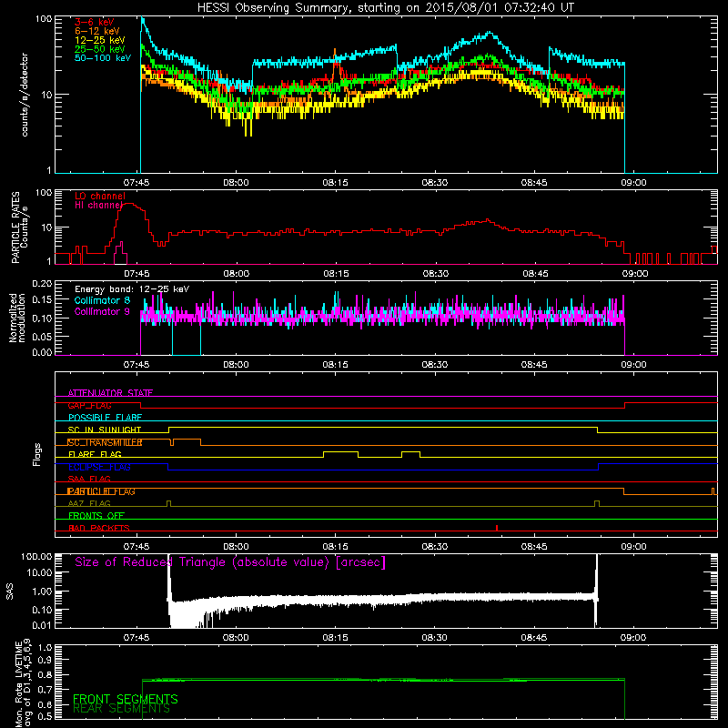The width and height of the screenshot is (728, 728).
Task: Click the PARTICLE_FLAG label
Action: tap(101, 491)
